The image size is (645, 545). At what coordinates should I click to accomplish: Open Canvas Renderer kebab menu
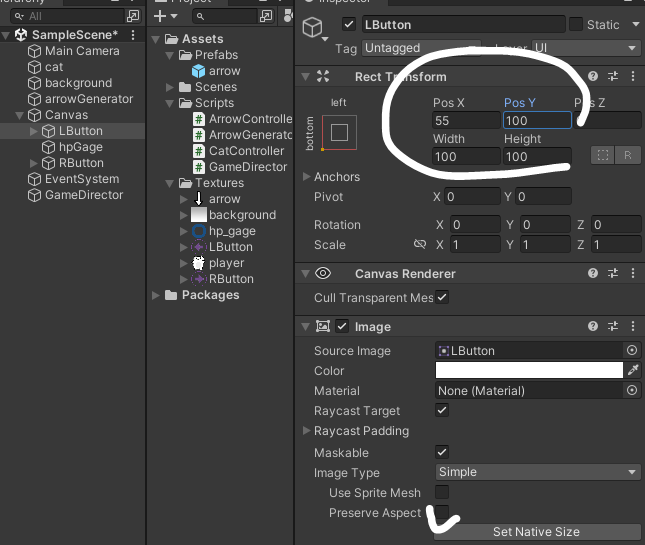point(633,273)
